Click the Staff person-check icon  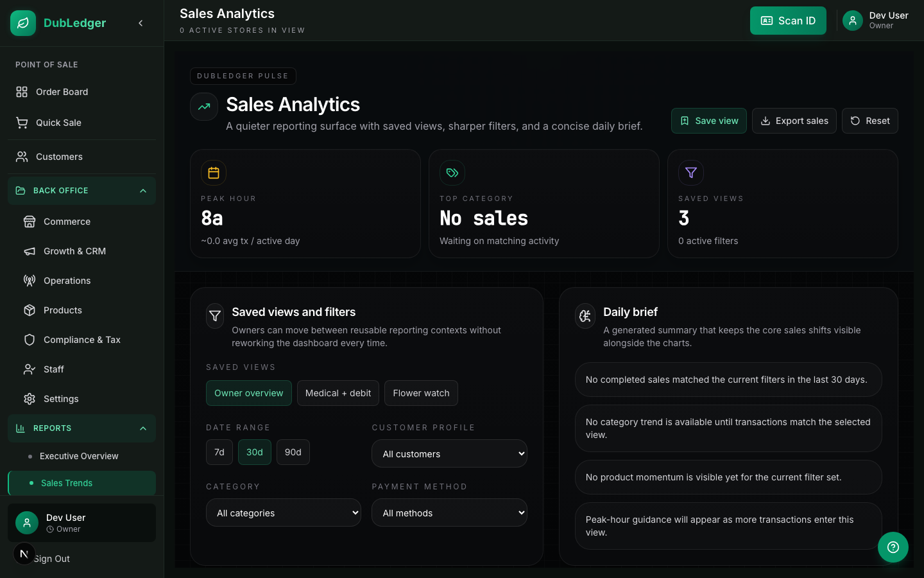tap(30, 369)
